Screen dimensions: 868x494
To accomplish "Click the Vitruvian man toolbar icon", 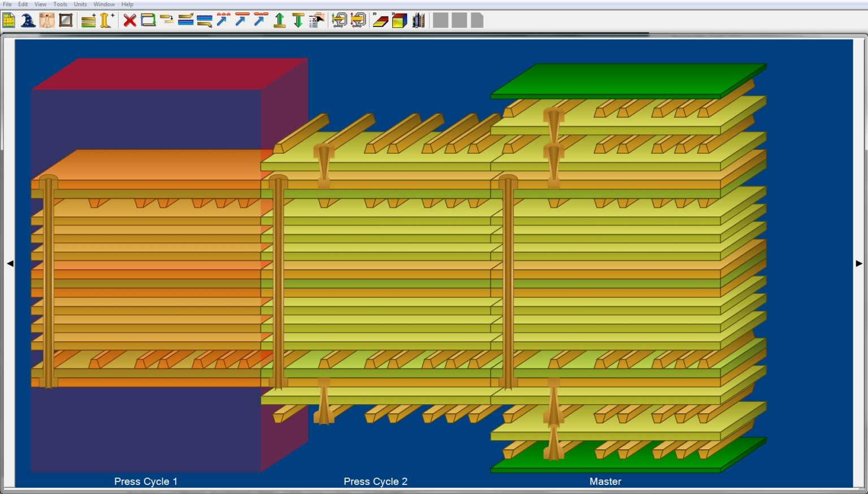I will pos(46,20).
